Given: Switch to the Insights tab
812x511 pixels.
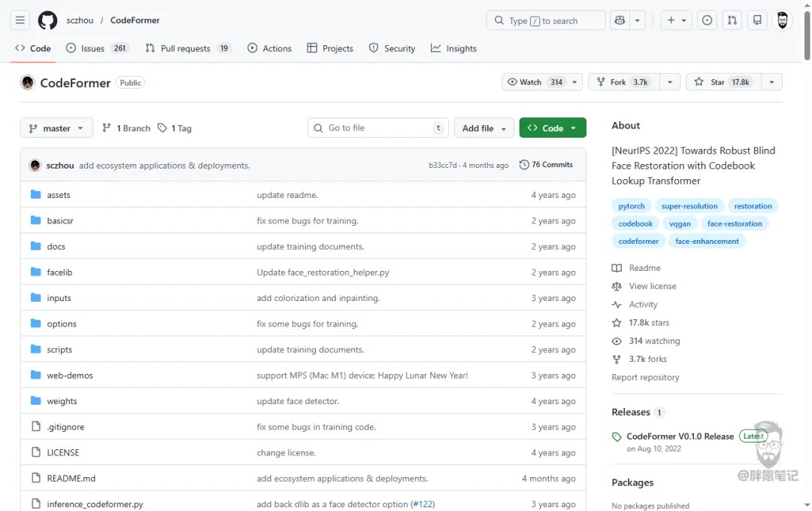Looking at the screenshot, I should click(x=453, y=48).
